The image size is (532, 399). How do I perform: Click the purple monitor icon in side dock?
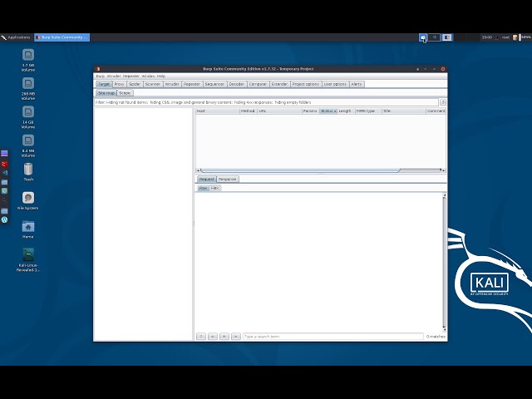(4, 153)
